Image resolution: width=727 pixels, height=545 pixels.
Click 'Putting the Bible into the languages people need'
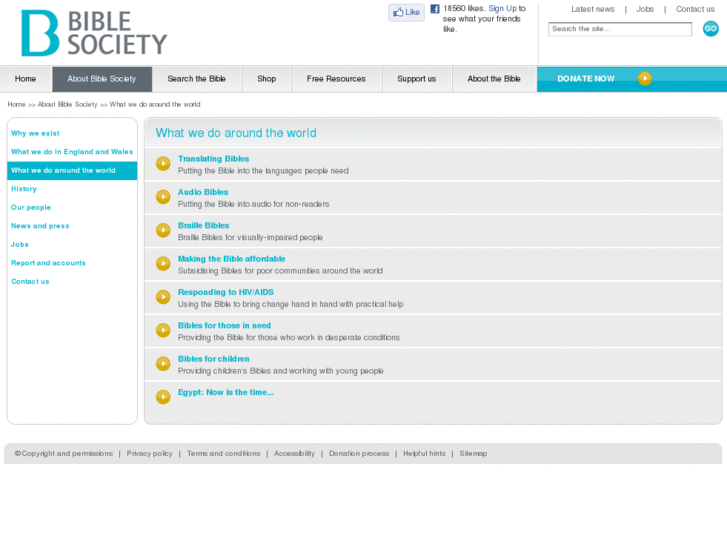coord(263,171)
